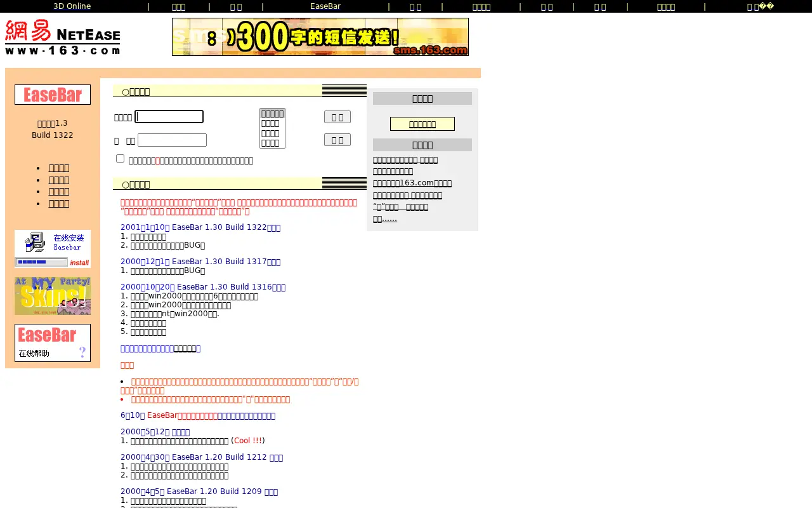Screen dimensions: 812x508
Task: Click the yellow button in the gray right panel
Action: tap(422, 124)
